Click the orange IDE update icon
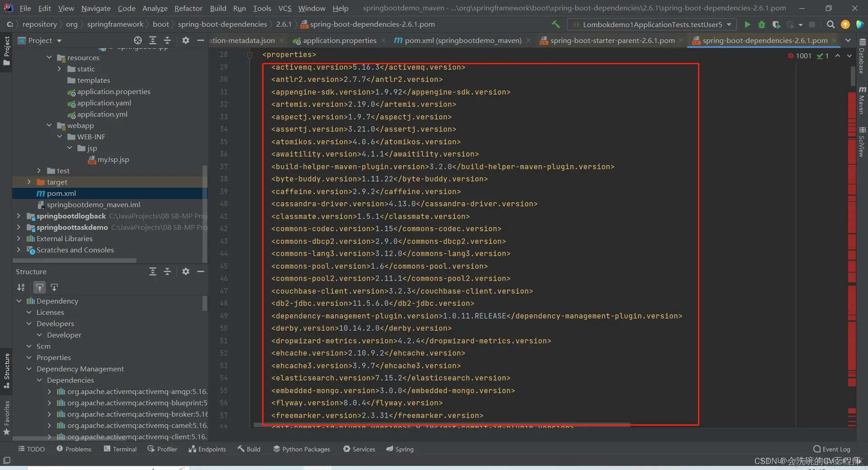The width and height of the screenshot is (868, 470). tap(845, 24)
